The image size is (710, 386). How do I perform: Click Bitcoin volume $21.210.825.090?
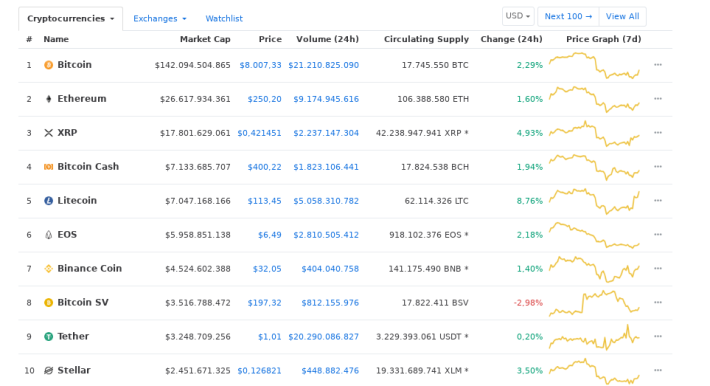(324, 65)
